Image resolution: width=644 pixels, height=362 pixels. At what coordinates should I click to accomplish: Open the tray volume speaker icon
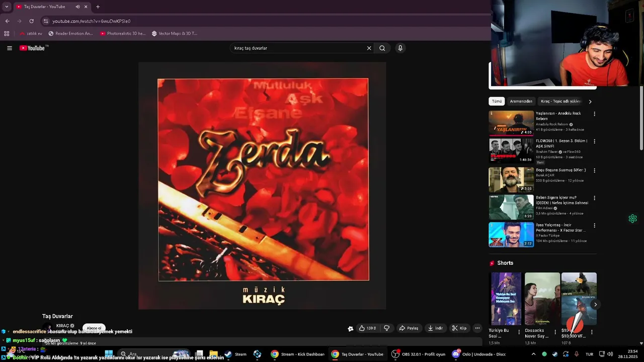(609, 354)
